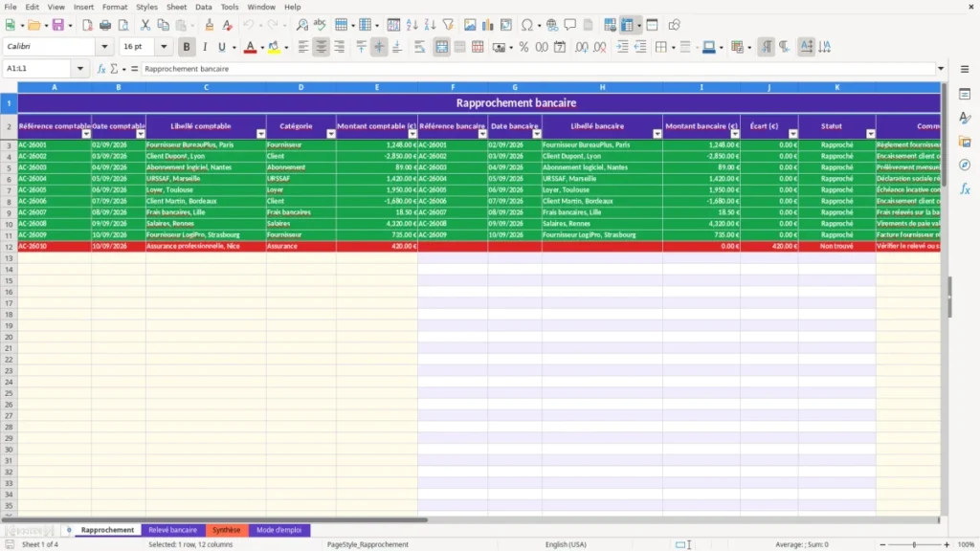980x551 pixels.
Task: Click the Cut scissors icon
Action: [145, 25]
